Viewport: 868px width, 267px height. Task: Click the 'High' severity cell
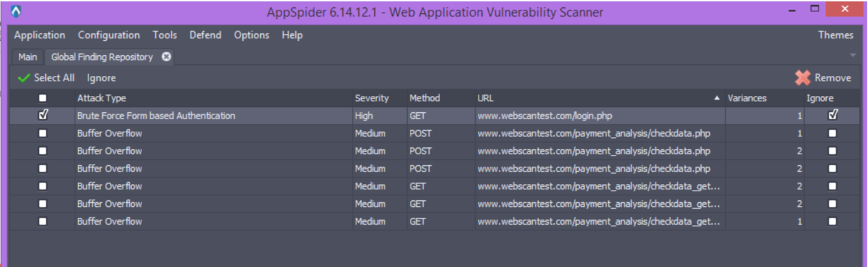click(379, 115)
